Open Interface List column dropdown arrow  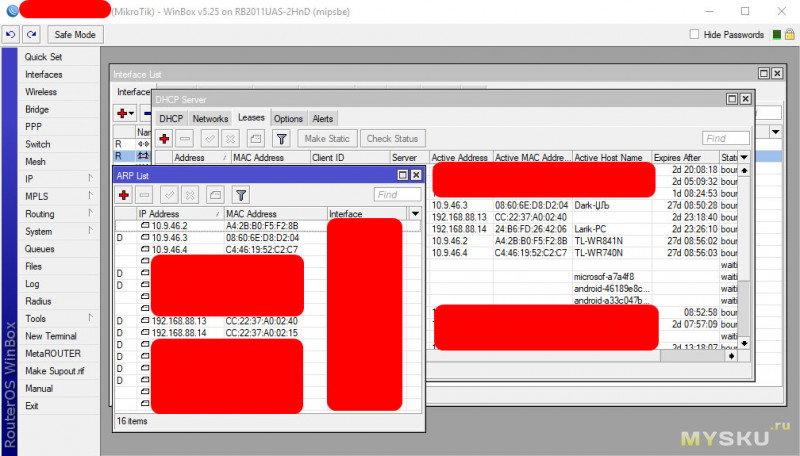tap(776, 132)
